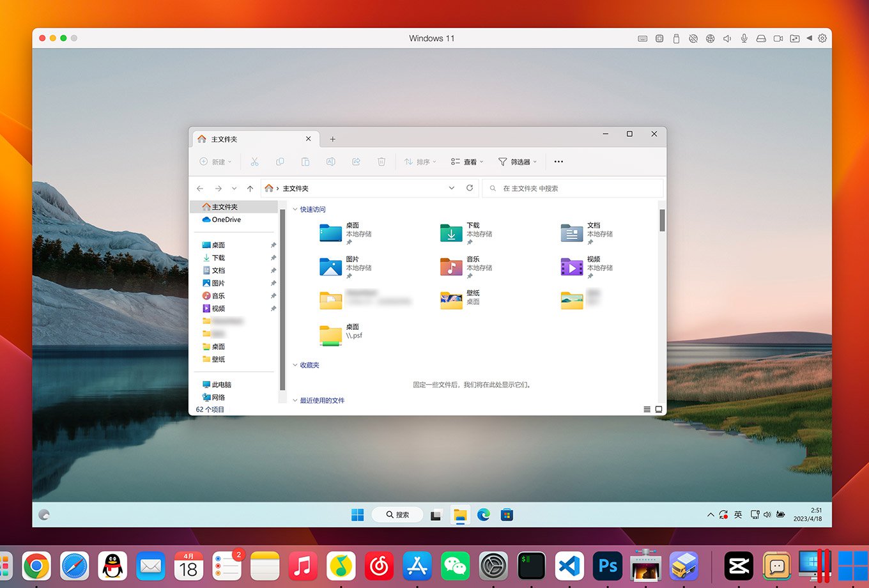
Task: Select the Cut icon in the Explorer toolbar
Action: pyautogui.click(x=254, y=162)
